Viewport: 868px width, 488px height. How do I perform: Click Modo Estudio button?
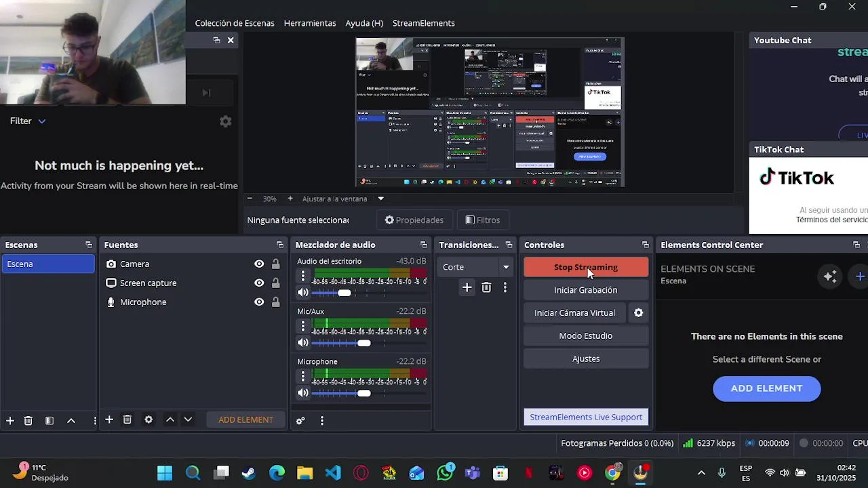(x=586, y=336)
